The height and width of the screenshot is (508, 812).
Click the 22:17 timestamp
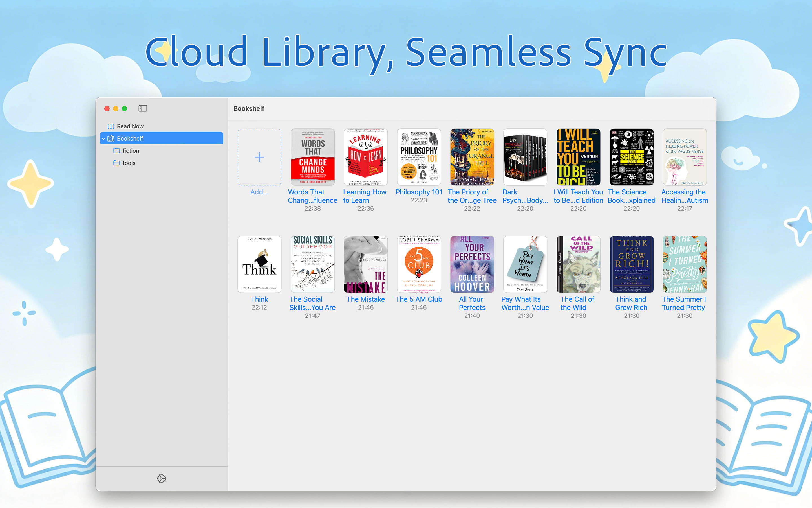pyautogui.click(x=685, y=208)
